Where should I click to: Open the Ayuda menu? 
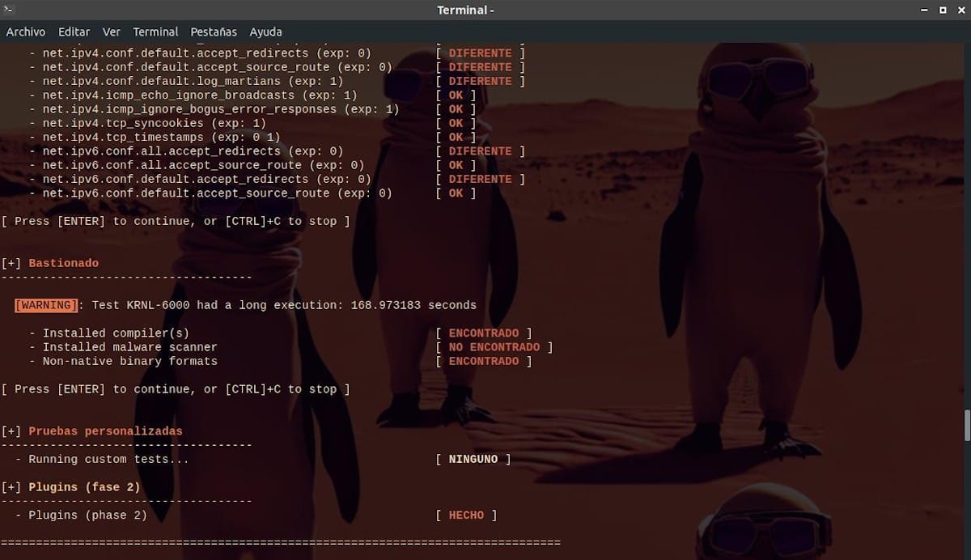coord(265,32)
